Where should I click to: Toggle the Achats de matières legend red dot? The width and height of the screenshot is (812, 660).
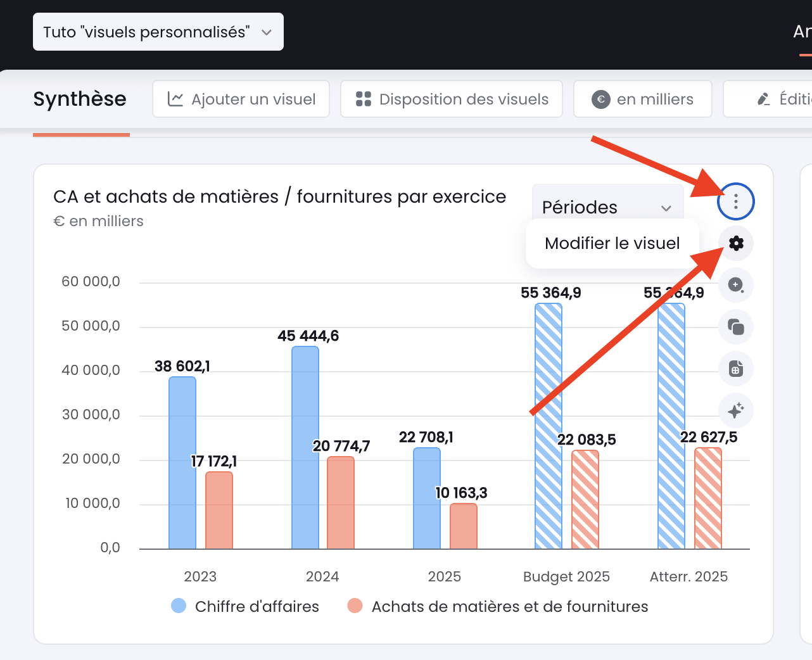pyautogui.click(x=355, y=606)
